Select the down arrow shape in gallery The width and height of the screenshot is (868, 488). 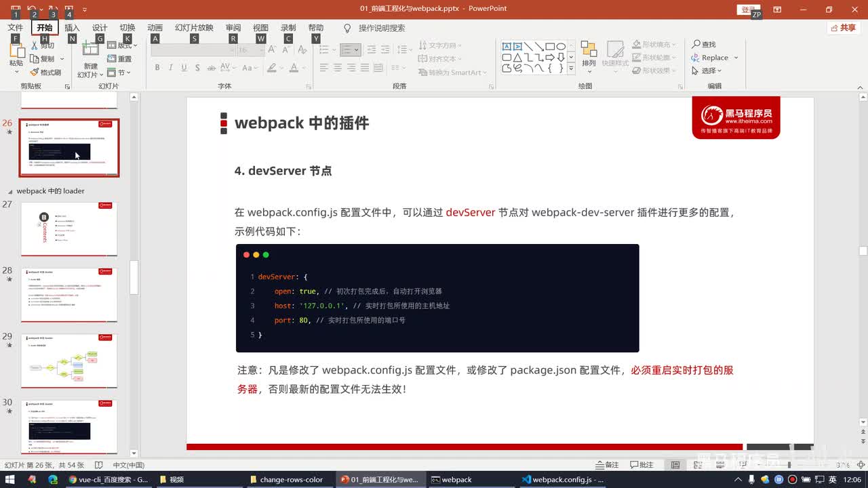561,58
